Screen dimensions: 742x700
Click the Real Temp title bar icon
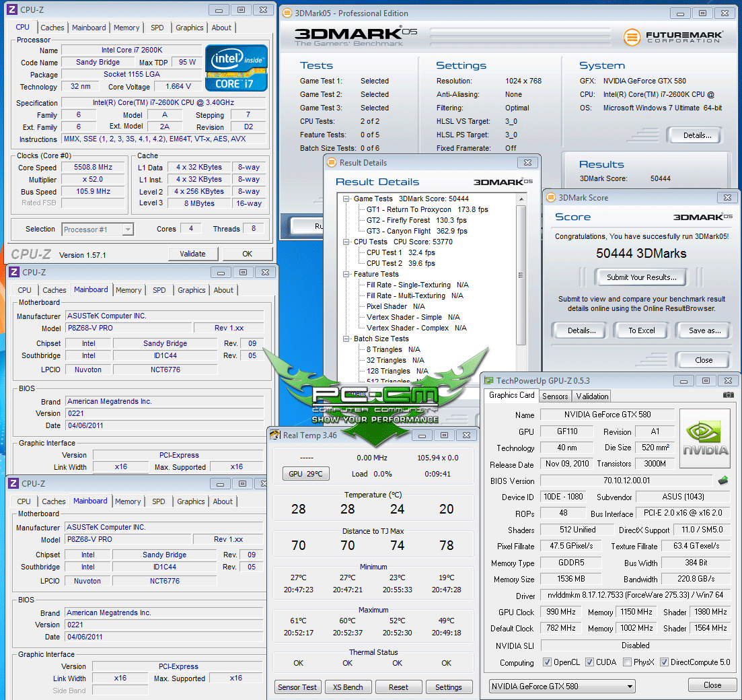[275, 435]
